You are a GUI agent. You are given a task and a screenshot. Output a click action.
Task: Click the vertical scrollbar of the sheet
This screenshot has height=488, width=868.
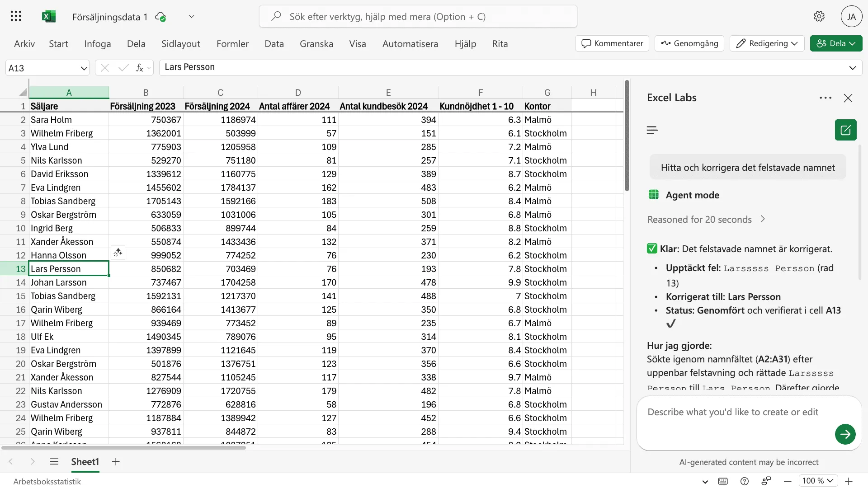[627, 136]
